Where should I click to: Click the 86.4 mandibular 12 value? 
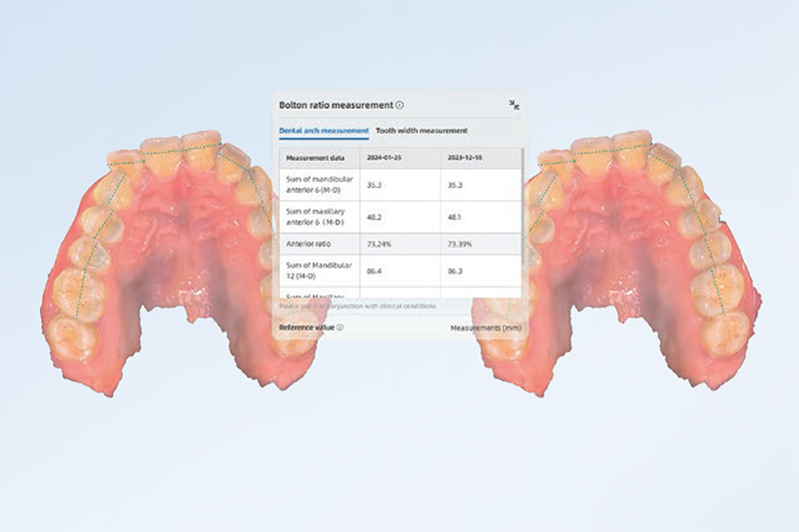point(374,269)
